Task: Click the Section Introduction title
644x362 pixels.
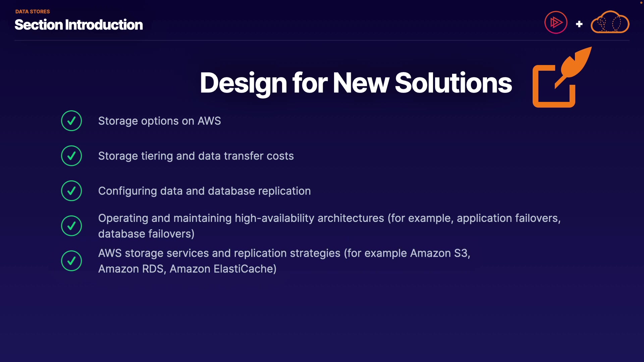Action: click(x=78, y=25)
